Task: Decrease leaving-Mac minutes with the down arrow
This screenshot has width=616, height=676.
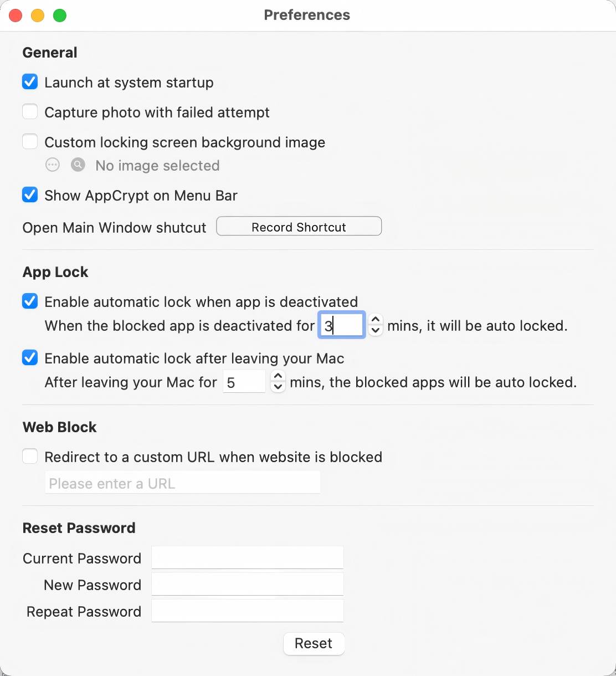Action: (278, 387)
